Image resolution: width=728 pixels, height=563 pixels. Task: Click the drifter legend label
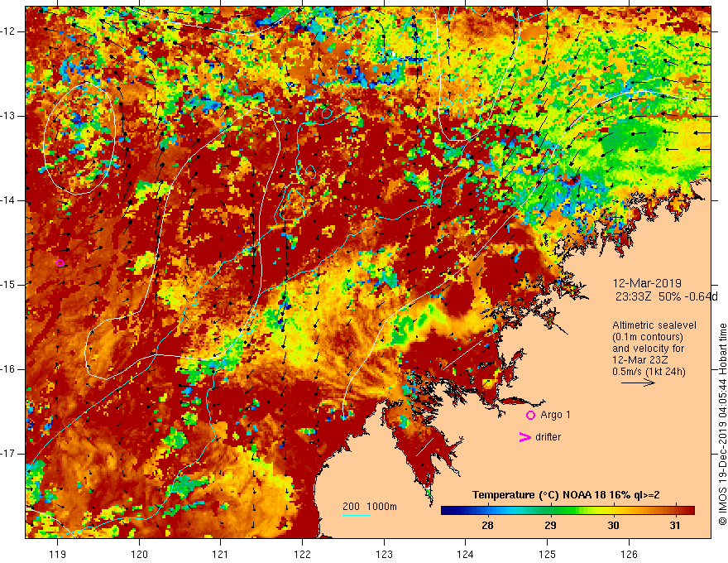coord(548,437)
